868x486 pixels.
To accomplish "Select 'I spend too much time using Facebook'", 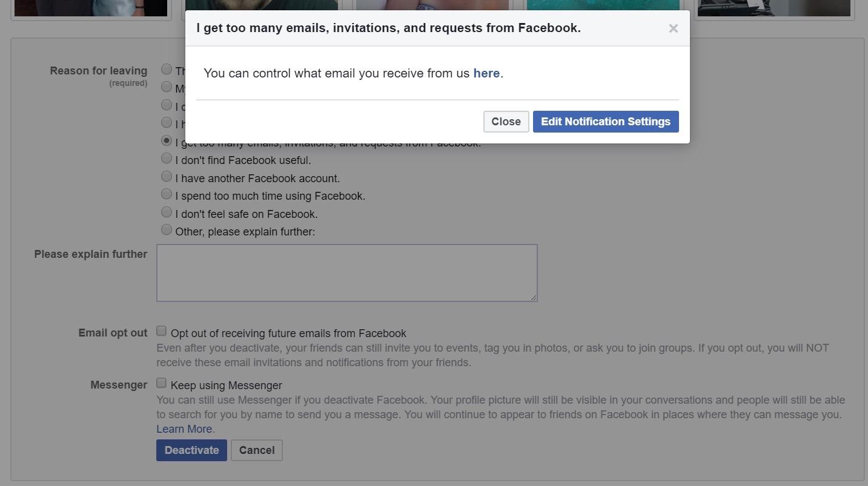I will pos(167,194).
